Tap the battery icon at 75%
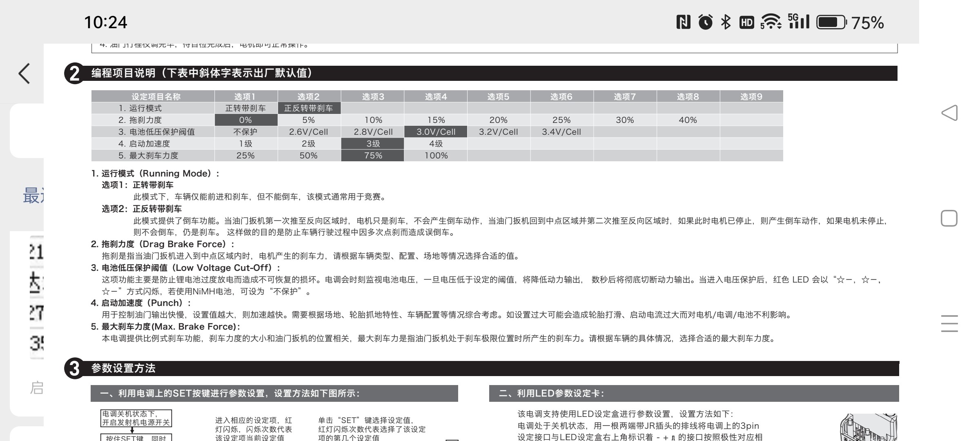The height and width of the screenshot is (441, 980). click(831, 22)
